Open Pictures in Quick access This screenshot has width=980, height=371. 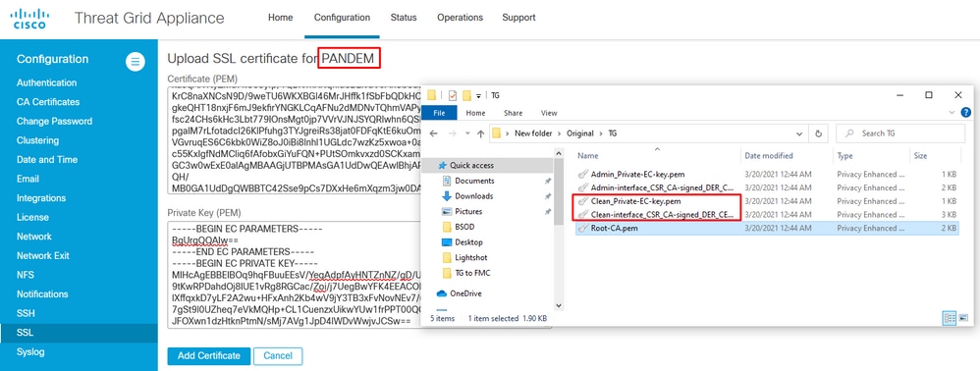coord(468,211)
